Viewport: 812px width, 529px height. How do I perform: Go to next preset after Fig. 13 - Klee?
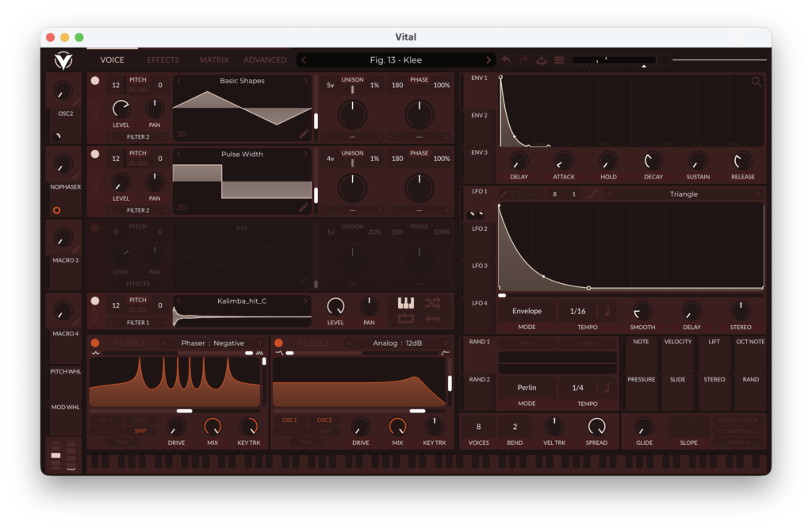pyautogui.click(x=488, y=60)
